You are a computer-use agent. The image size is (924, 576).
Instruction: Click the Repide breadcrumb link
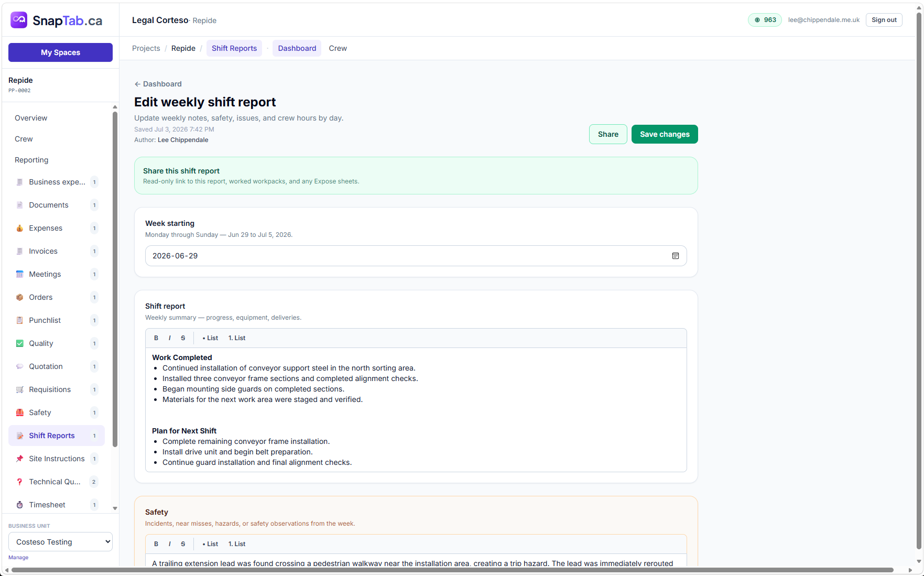pyautogui.click(x=183, y=48)
